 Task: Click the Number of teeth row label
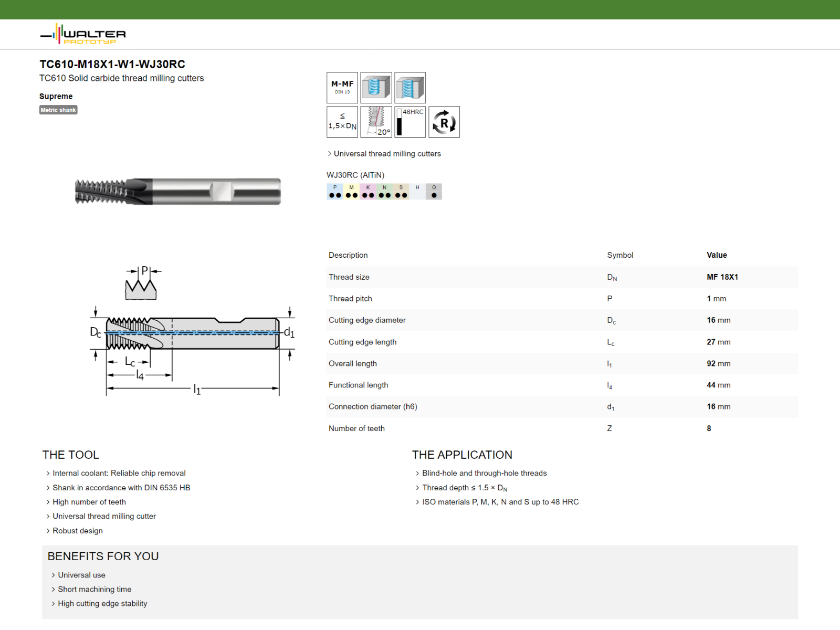356,428
